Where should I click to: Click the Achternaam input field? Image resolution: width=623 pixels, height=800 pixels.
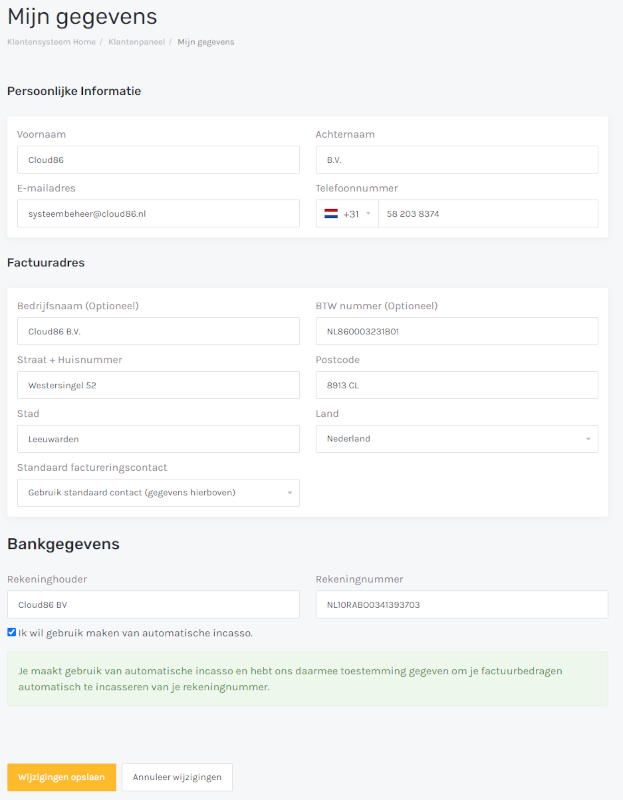[457, 160]
